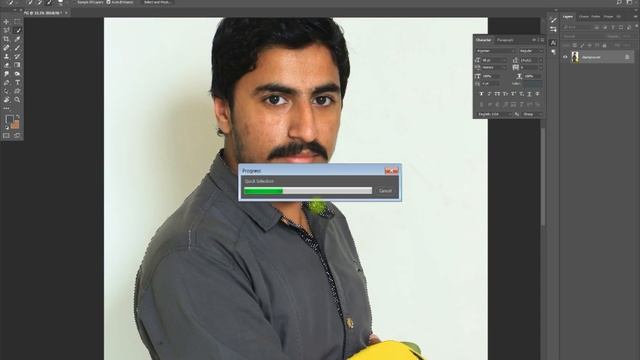Switch to the Layers tab
This screenshot has height=360, width=640.
coord(568,17)
